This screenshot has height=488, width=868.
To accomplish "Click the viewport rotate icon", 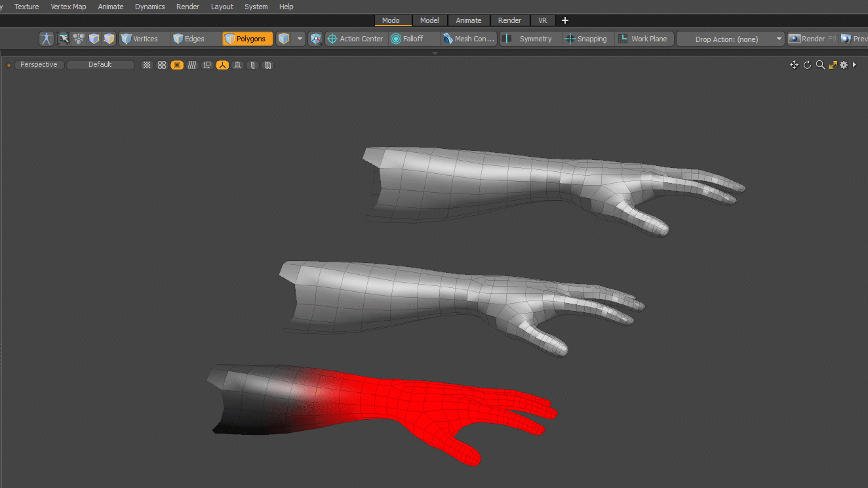I will click(x=807, y=65).
